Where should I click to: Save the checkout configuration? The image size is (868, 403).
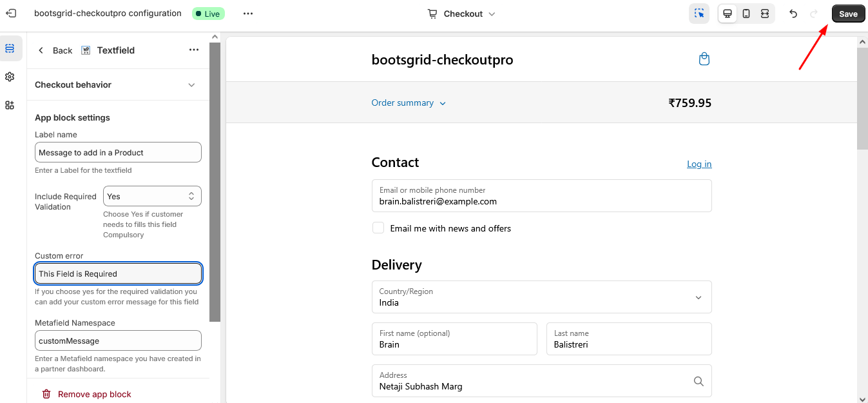848,14
